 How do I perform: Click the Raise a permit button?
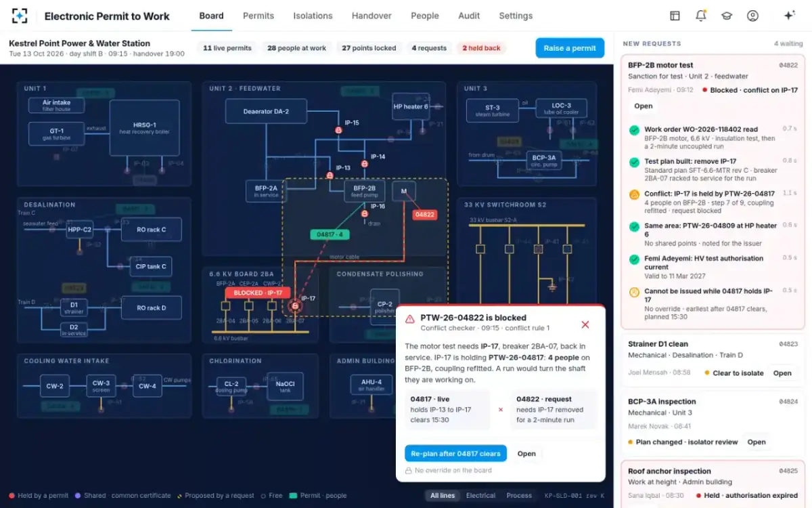tap(570, 48)
